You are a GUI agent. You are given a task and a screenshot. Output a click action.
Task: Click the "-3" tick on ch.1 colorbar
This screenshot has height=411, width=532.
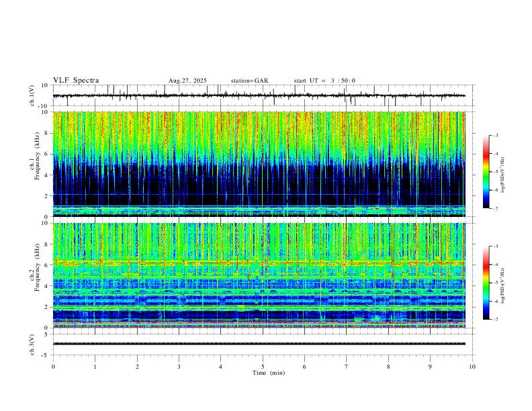496,135
